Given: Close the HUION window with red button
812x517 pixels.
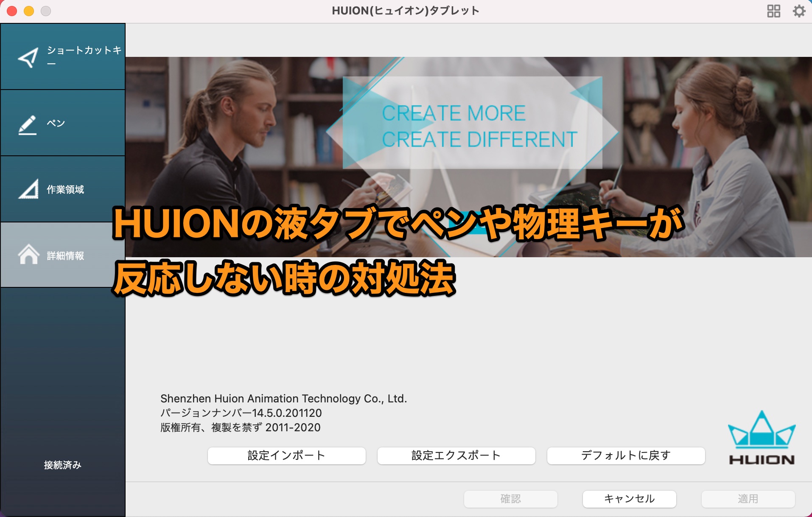Looking at the screenshot, I should [12, 11].
